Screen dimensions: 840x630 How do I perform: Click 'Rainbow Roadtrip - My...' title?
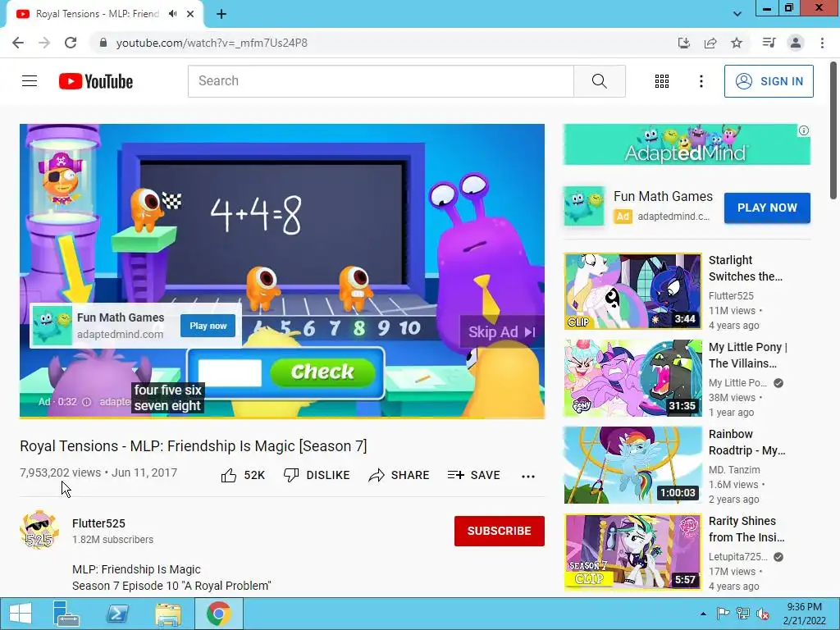(746, 442)
